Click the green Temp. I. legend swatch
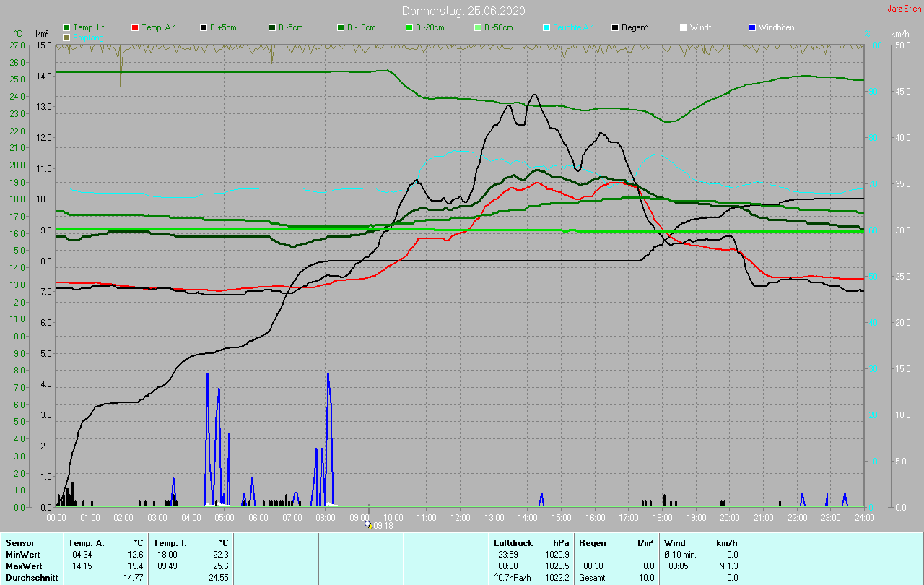The image size is (924, 585). pos(67,27)
